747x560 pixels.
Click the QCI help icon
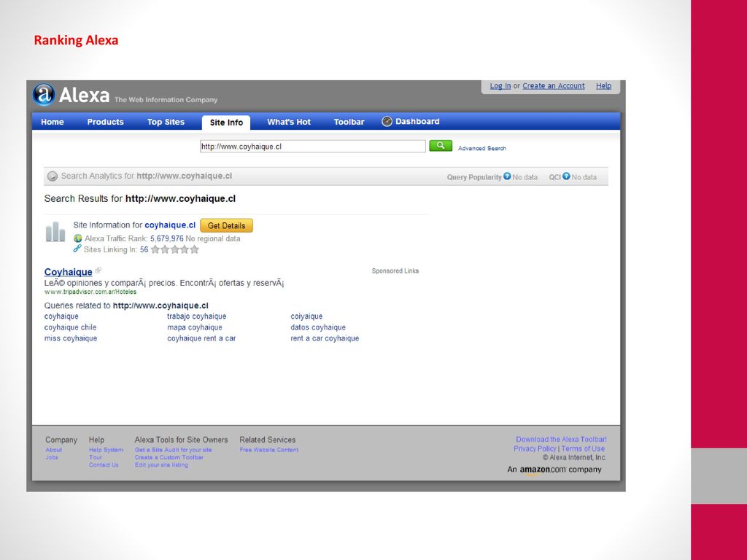(x=566, y=176)
